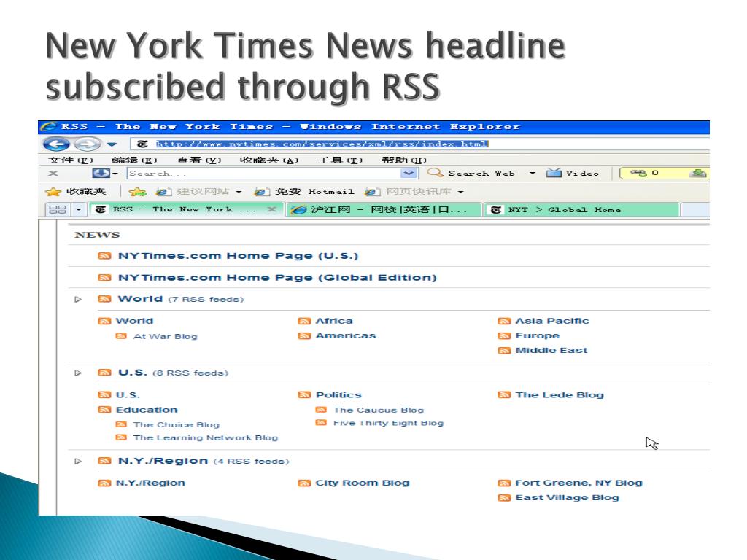The image size is (747, 560).
Task: Switch to the NYT > Global Home tab
Action: tap(581, 209)
